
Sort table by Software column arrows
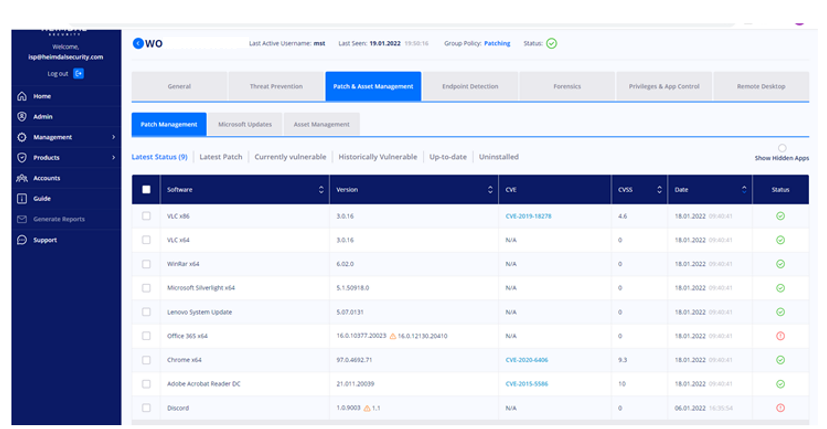click(321, 189)
